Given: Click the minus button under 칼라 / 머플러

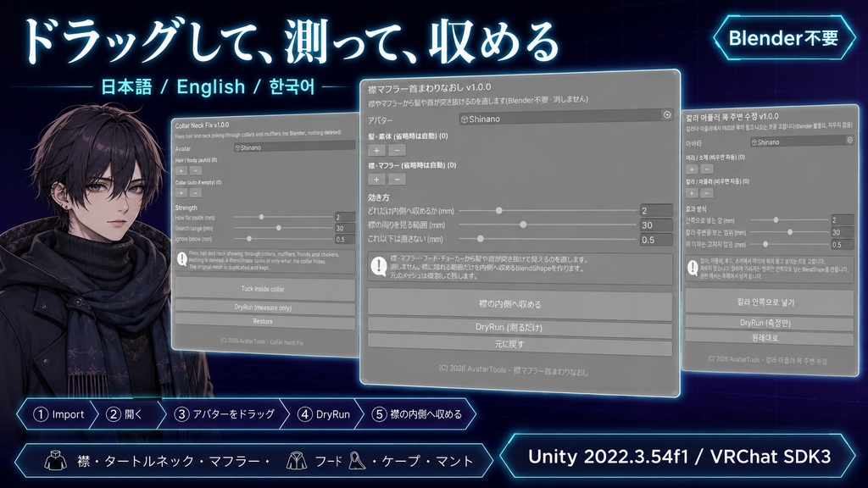Looking at the screenshot, I should (706, 193).
